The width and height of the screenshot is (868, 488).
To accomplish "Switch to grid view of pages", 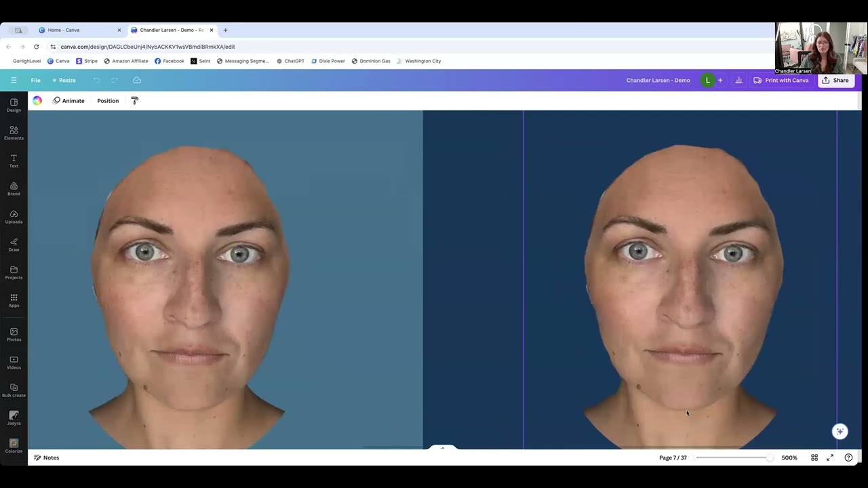I will pos(814,457).
